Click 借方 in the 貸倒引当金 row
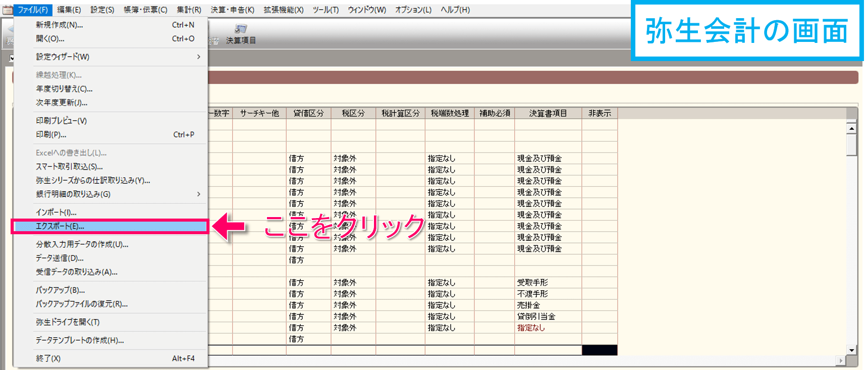The width and height of the screenshot is (868, 370). point(308,316)
